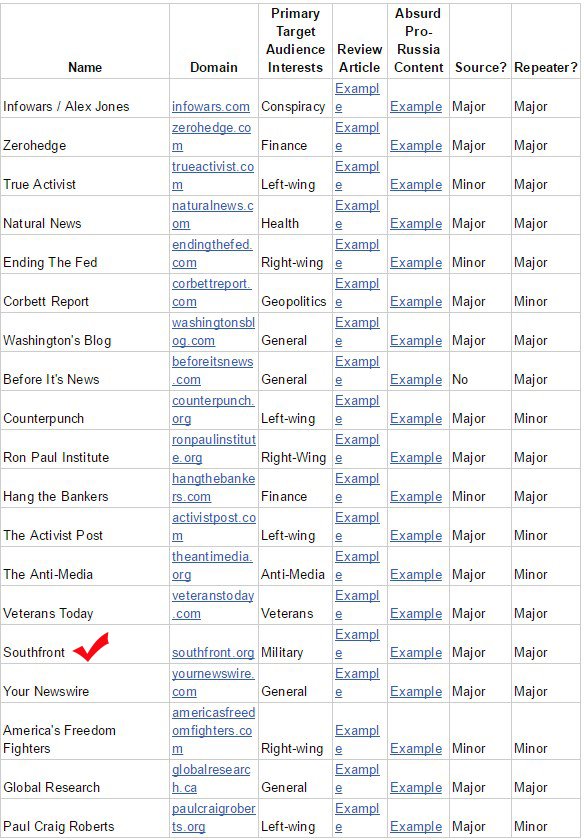Open the infowars.com domain link
The image size is (584, 840).
(x=211, y=107)
